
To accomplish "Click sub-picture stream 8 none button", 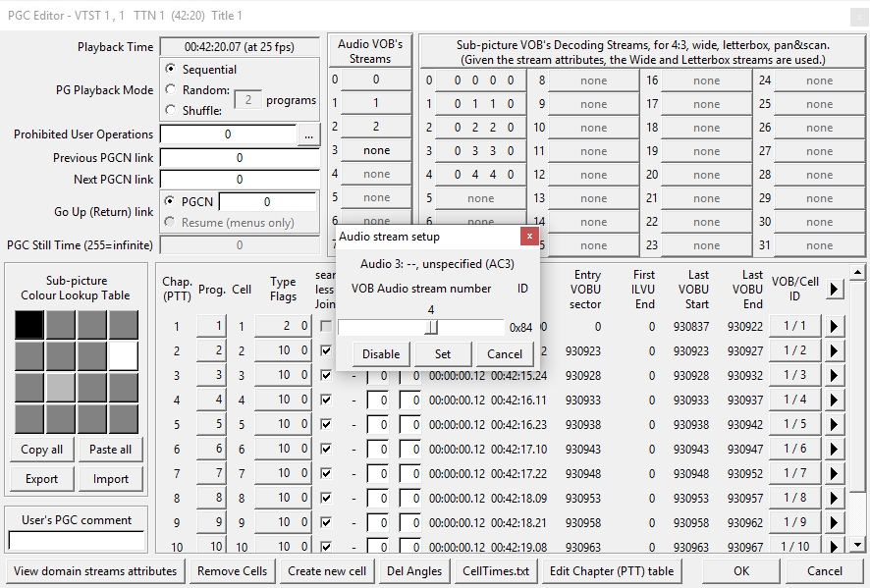I will (594, 80).
